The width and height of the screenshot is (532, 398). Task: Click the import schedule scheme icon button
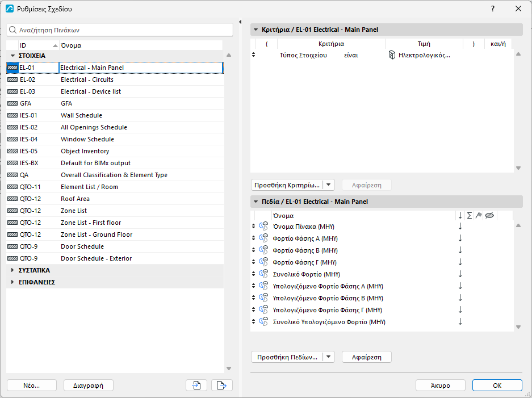point(196,385)
